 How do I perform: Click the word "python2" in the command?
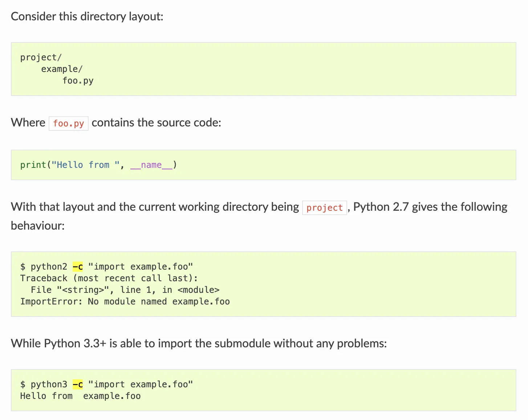[x=49, y=267]
